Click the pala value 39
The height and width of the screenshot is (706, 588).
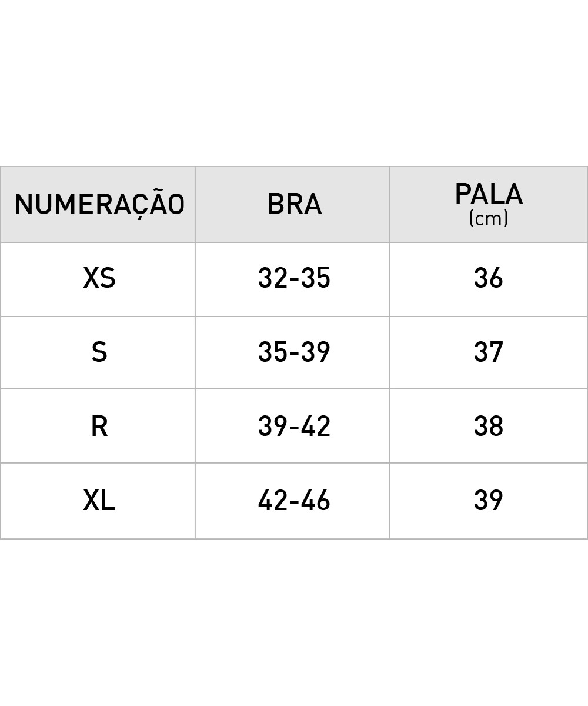[x=489, y=501]
